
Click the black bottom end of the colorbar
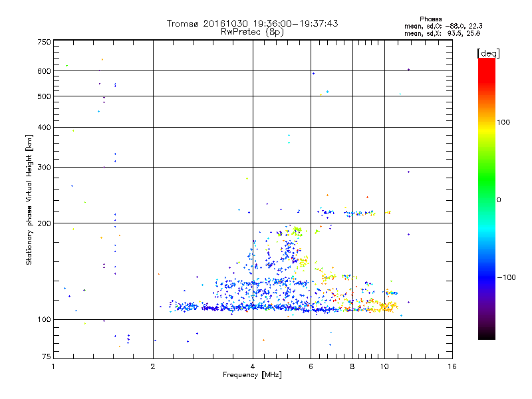click(x=487, y=335)
